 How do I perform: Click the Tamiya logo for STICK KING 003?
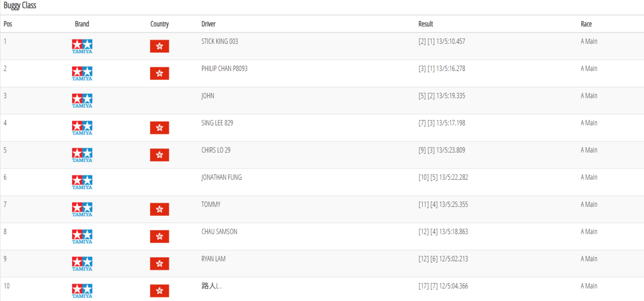pos(82,46)
